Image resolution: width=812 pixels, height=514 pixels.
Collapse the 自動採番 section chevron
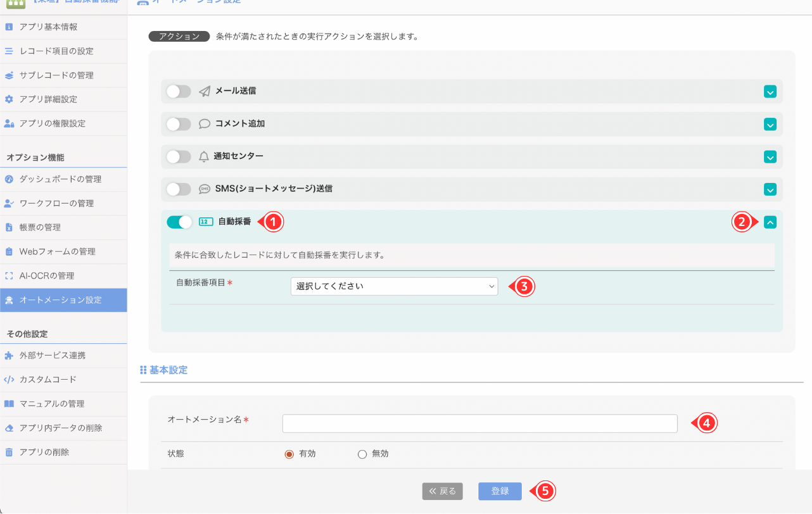tap(770, 222)
